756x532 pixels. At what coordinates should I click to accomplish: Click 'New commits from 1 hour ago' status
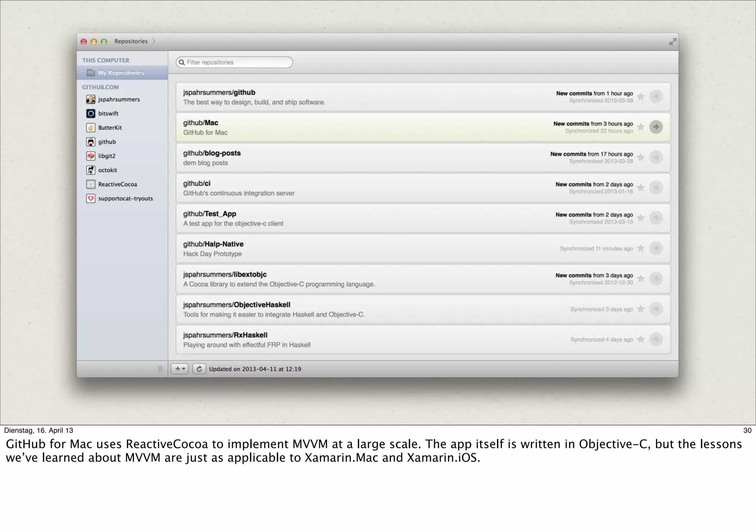click(x=594, y=93)
